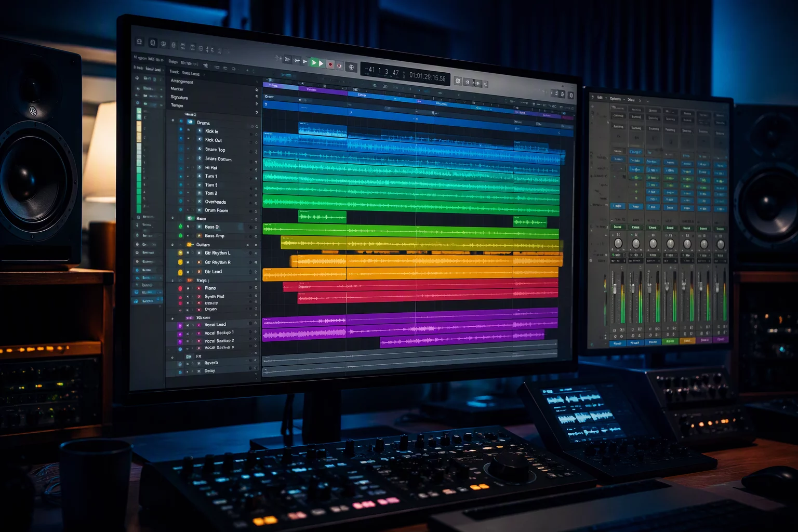Open the Guitars folder icon

click(189, 244)
